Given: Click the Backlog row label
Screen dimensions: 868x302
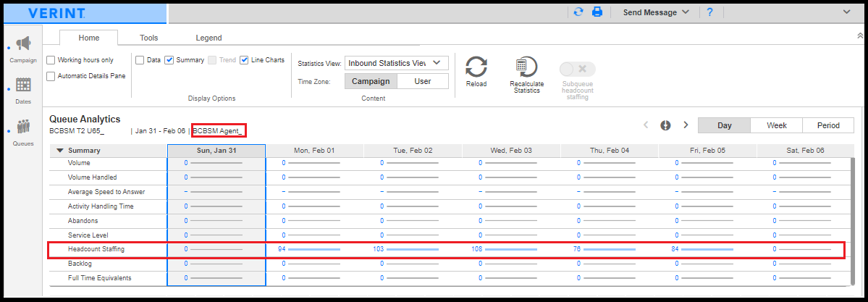Looking at the screenshot, I should [80, 264].
